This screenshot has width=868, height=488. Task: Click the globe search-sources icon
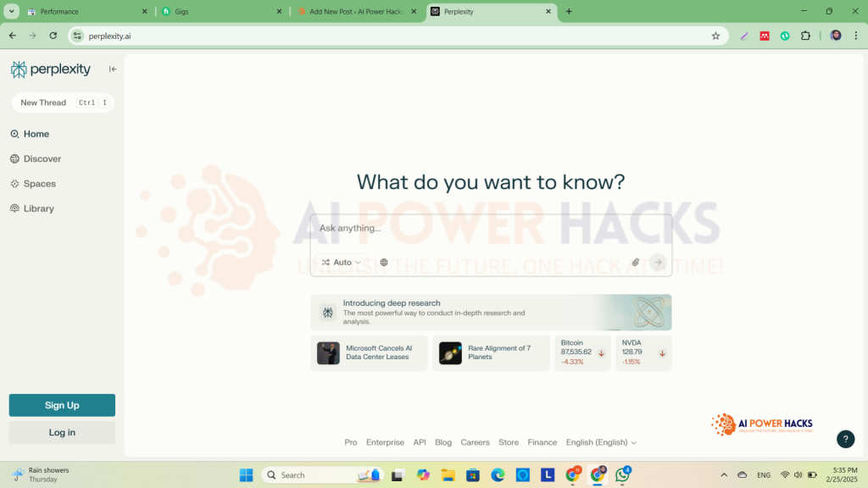click(x=384, y=263)
